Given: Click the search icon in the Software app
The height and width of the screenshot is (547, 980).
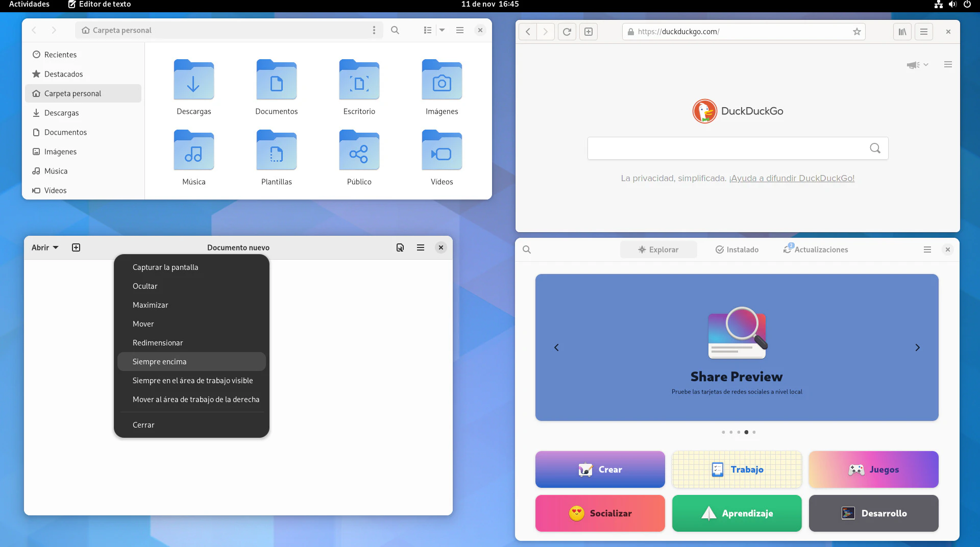Looking at the screenshot, I should (527, 250).
